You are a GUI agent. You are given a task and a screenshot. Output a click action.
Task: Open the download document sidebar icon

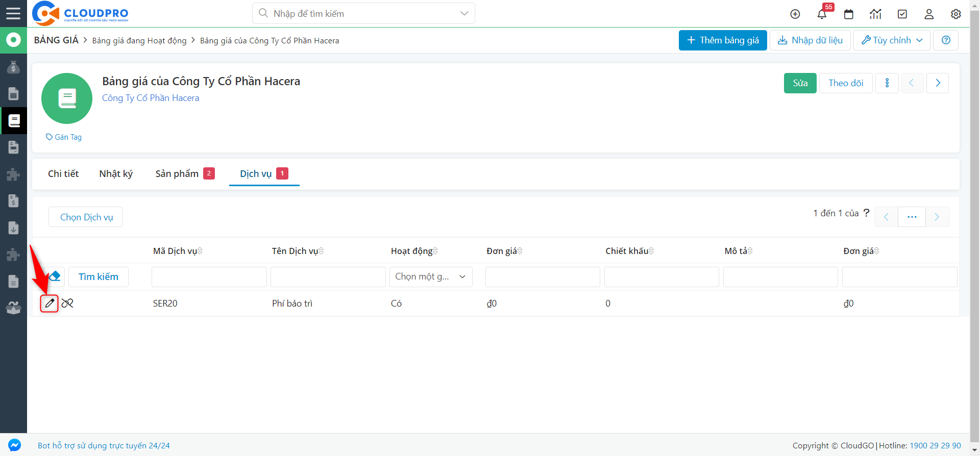point(13,227)
